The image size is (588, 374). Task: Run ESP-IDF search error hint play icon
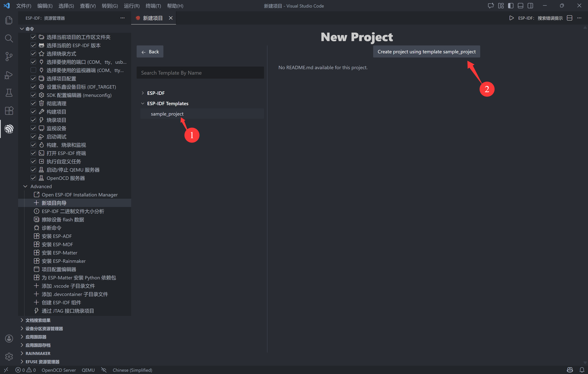[x=511, y=18]
